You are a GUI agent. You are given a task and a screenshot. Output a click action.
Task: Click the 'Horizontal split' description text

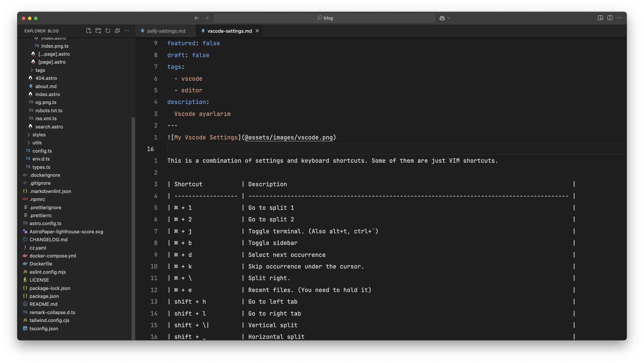[276, 337]
